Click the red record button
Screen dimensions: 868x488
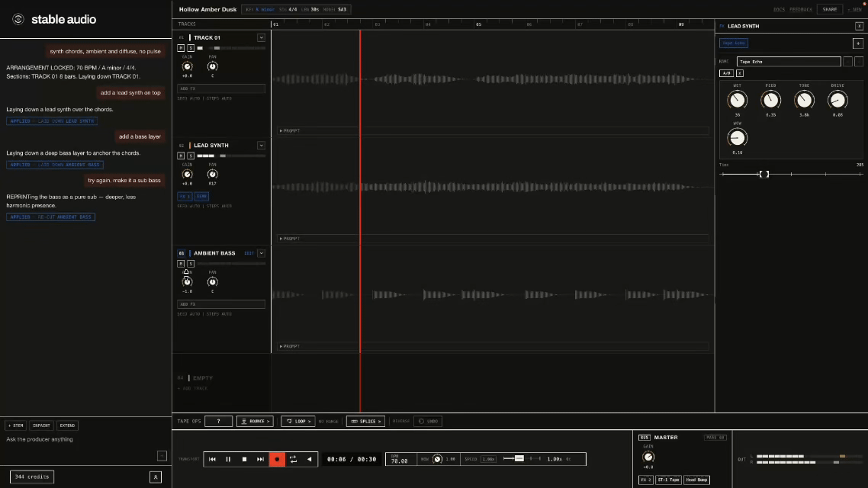(x=277, y=459)
